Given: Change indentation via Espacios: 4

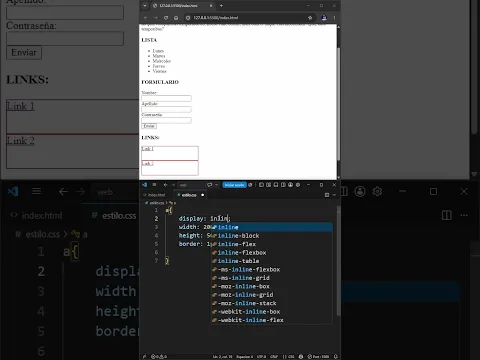Looking at the screenshot, I should pyautogui.click(x=245, y=356).
